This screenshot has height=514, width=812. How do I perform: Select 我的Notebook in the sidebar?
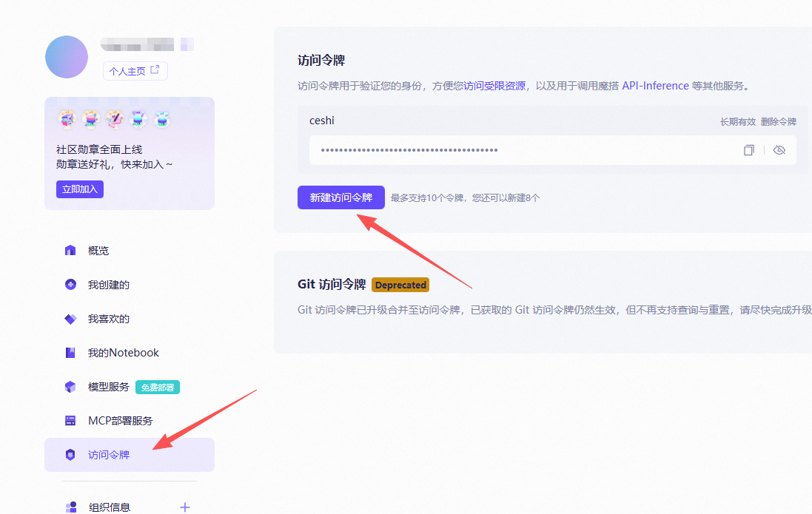click(x=123, y=353)
